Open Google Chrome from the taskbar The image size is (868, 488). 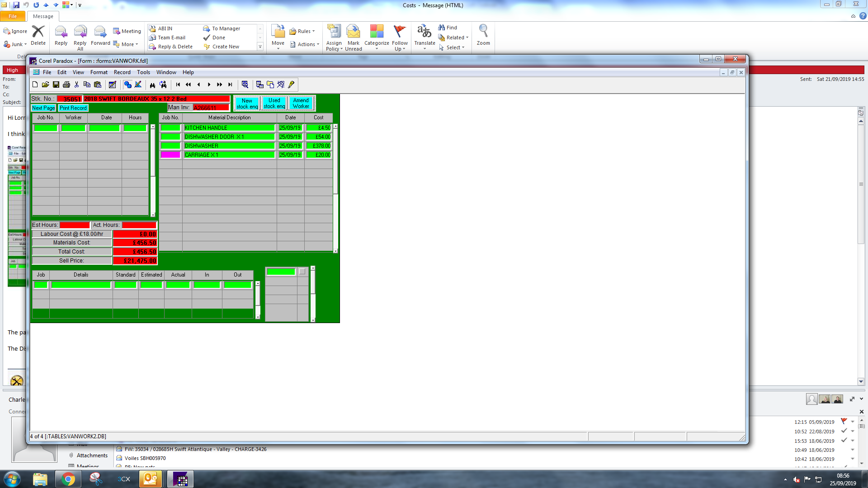click(68, 479)
